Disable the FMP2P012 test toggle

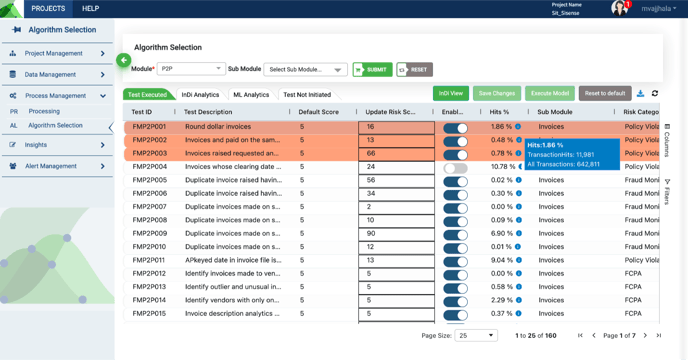pos(455,275)
